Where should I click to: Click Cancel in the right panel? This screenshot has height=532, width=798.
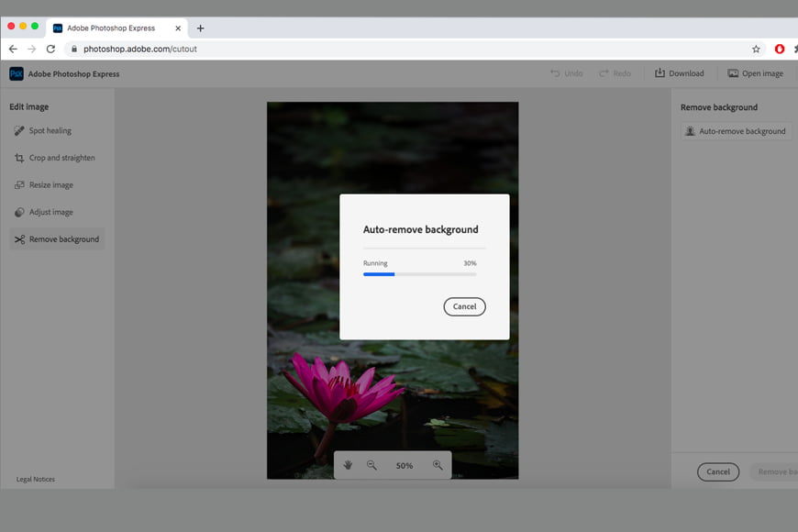[x=718, y=472]
